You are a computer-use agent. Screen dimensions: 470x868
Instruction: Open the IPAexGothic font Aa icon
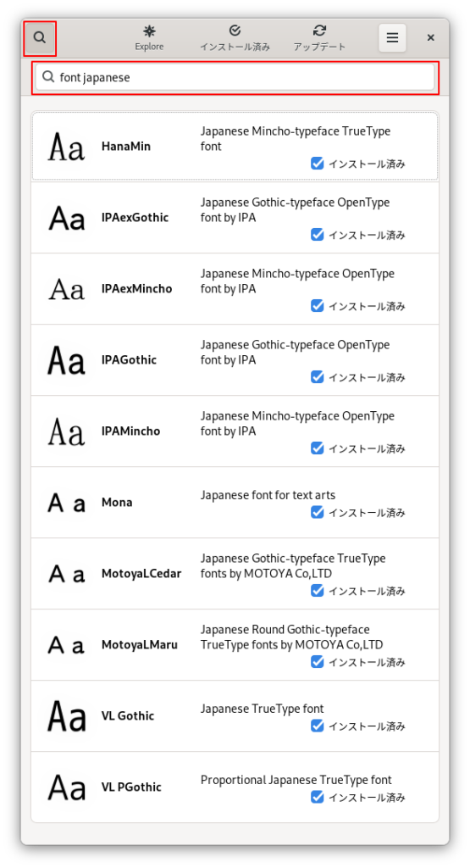[66, 218]
